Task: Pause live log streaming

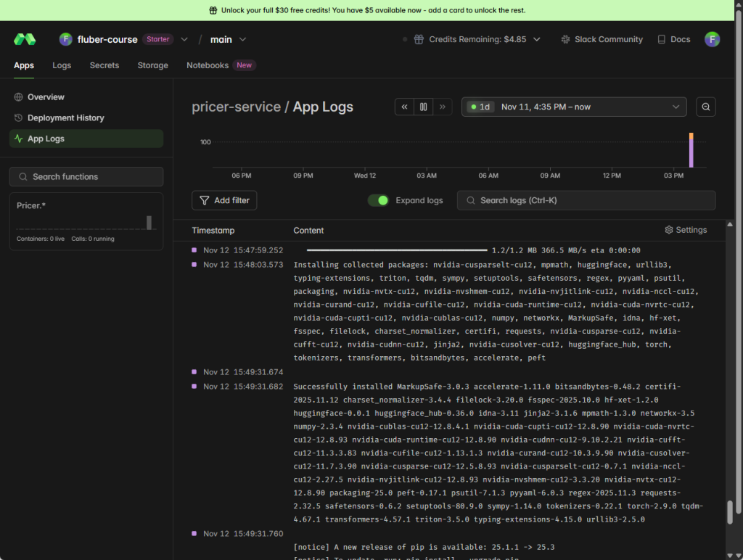Action: [423, 107]
